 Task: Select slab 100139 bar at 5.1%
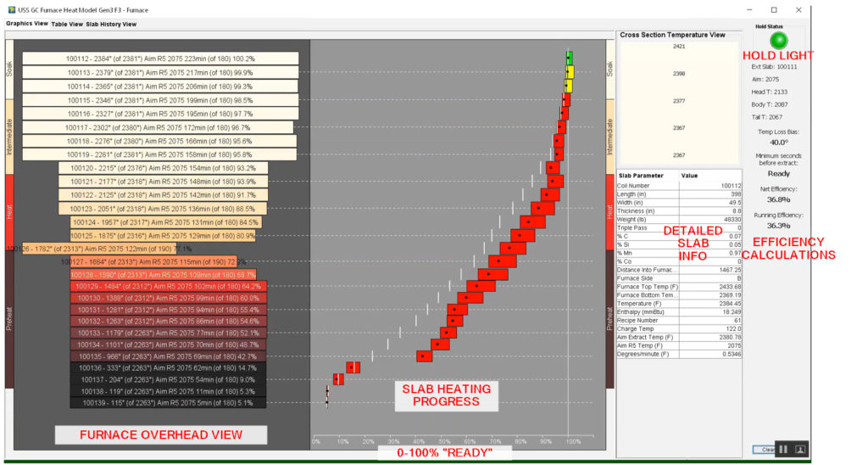169,403
